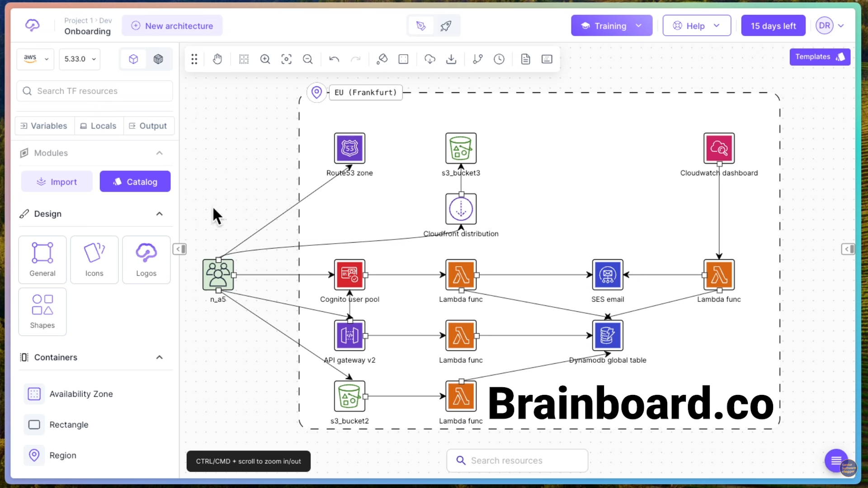Select the Cloudwatch dashboard node
The width and height of the screenshot is (868, 488).
pos(719,148)
